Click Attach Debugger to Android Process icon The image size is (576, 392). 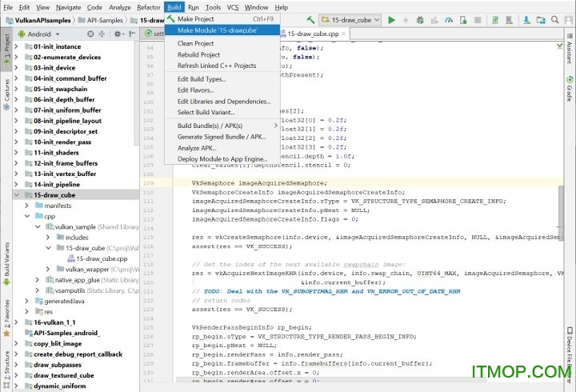coord(463,20)
